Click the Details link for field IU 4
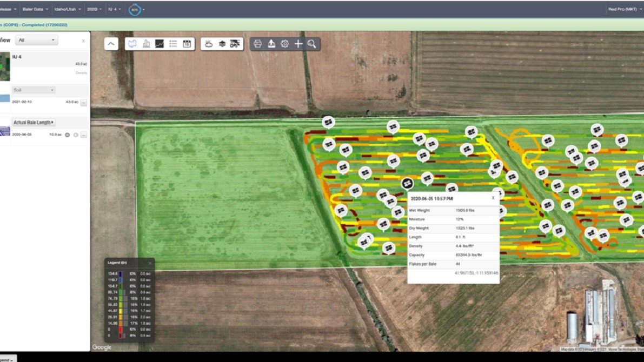The width and height of the screenshot is (644, 362). click(x=81, y=72)
